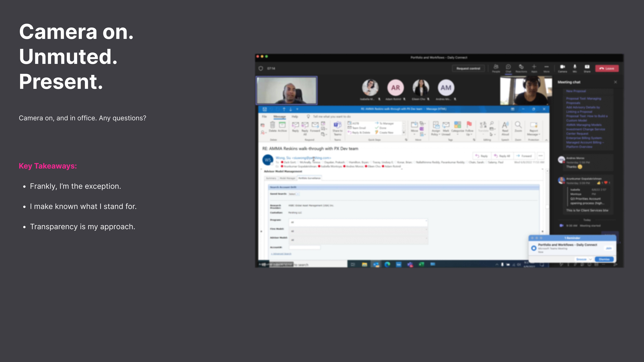Click Delete in the Outlook ribbon
This screenshot has width=644, height=362.
click(x=273, y=127)
